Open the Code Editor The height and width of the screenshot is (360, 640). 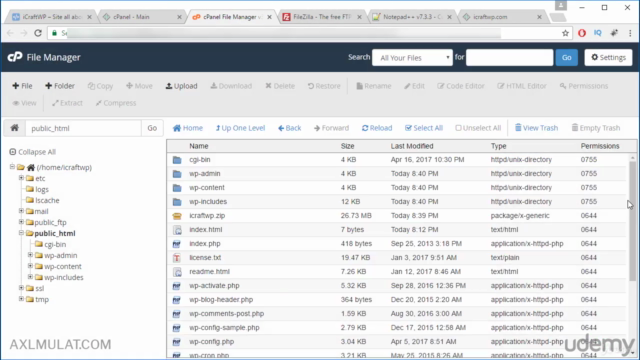pos(460,86)
